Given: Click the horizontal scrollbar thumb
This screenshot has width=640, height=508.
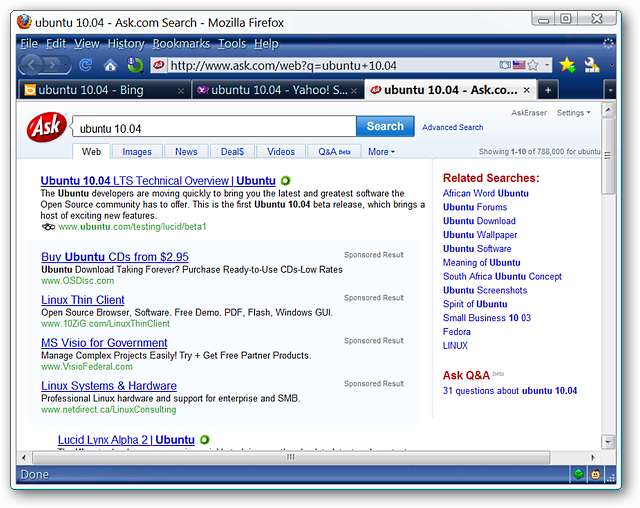Looking at the screenshot, I should (x=291, y=457).
